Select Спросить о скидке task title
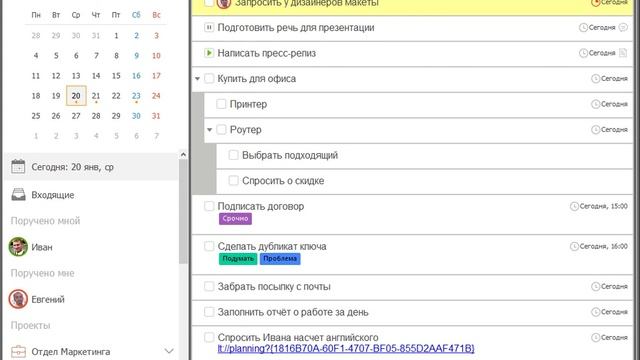640x360 pixels. pyautogui.click(x=283, y=181)
